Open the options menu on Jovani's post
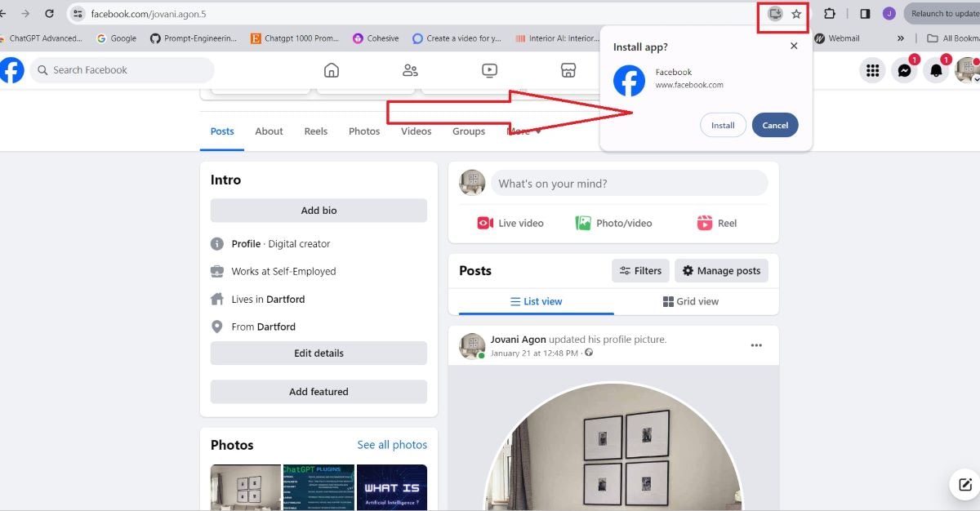This screenshot has height=511, width=980. pos(756,345)
